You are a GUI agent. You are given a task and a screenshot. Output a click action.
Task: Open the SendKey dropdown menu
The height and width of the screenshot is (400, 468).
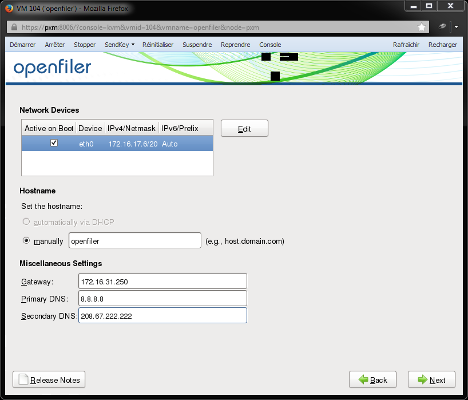coord(119,45)
